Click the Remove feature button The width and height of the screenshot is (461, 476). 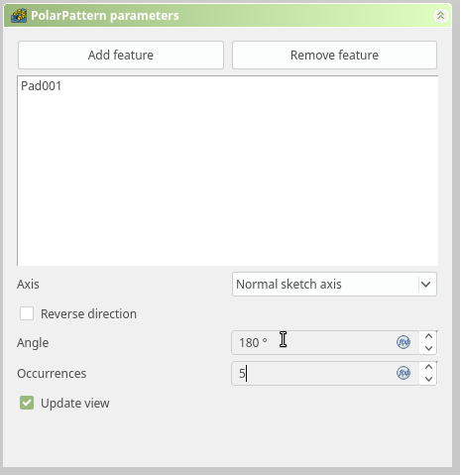tap(334, 55)
